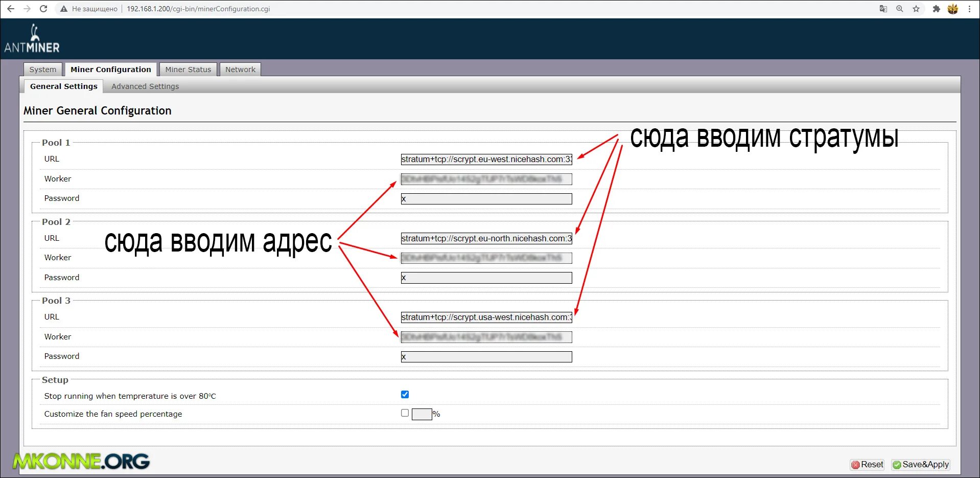Image resolution: width=980 pixels, height=478 pixels.
Task: Click the 'Pool 1' legend text
Action: (x=56, y=143)
